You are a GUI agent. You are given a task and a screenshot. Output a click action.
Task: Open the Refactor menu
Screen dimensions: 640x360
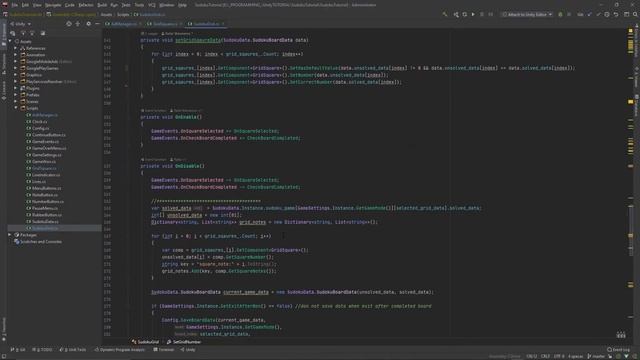point(86,5)
